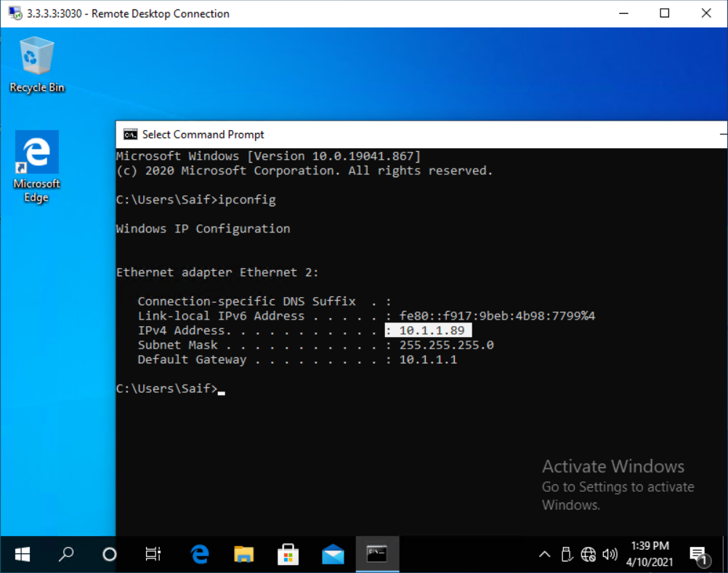
Task: Close the Remote Desktop Connection window
Action: pos(706,14)
